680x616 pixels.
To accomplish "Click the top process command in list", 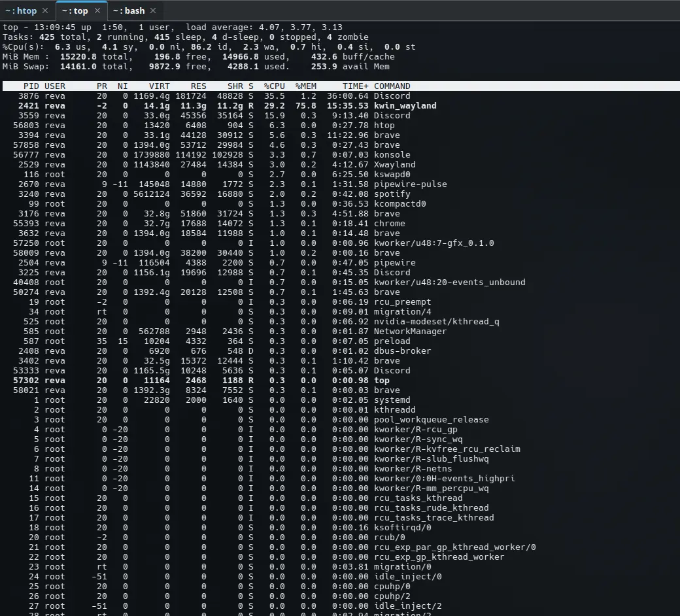I will point(382,381).
